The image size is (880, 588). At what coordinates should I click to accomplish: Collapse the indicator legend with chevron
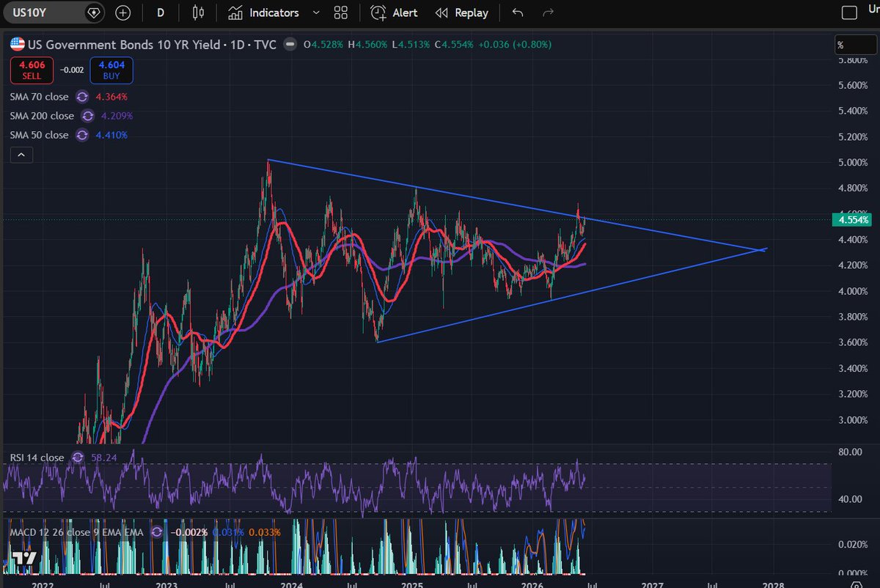pyautogui.click(x=21, y=155)
